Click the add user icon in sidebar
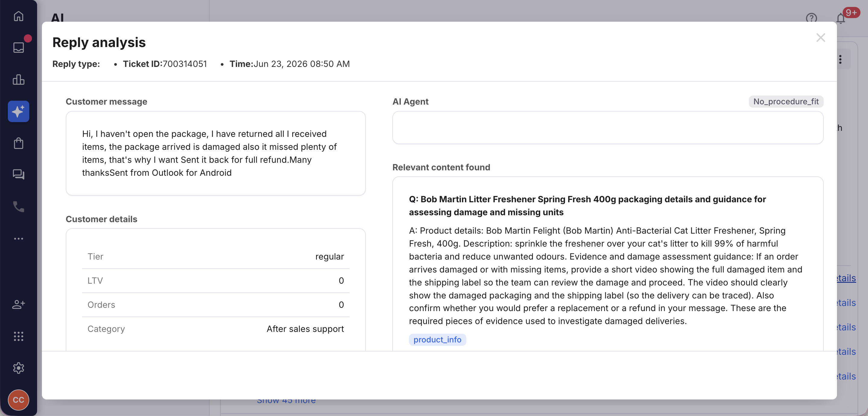Image resolution: width=868 pixels, height=416 pixels. tap(18, 304)
